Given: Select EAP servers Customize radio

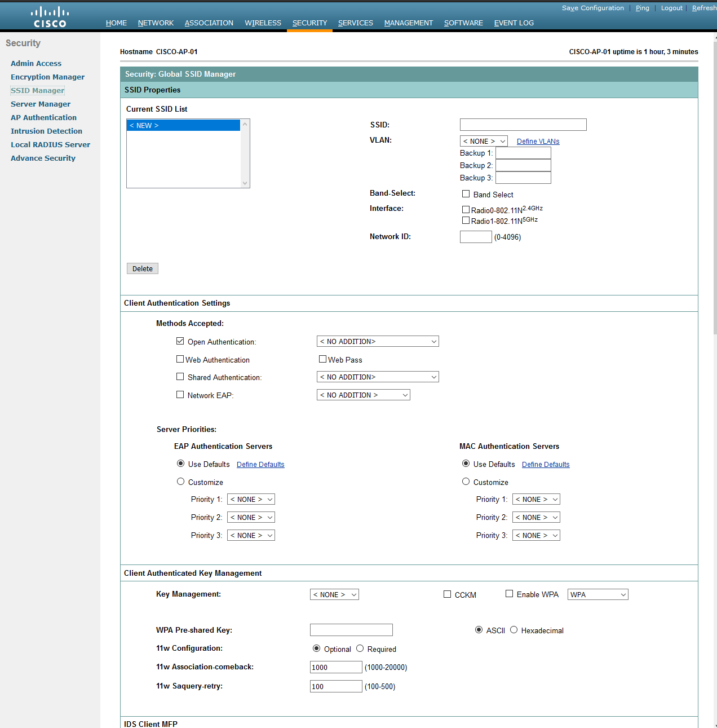Looking at the screenshot, I should point(180,482).
